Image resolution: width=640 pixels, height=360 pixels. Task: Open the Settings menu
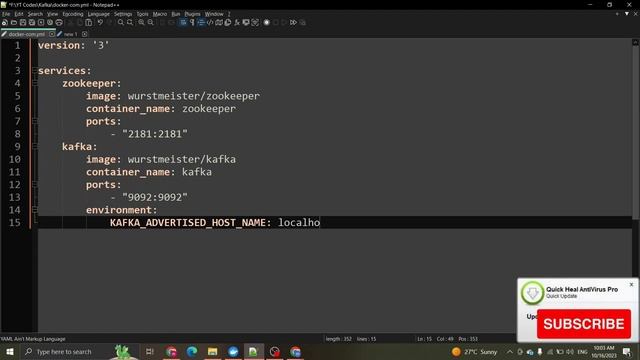pos(123,14)
